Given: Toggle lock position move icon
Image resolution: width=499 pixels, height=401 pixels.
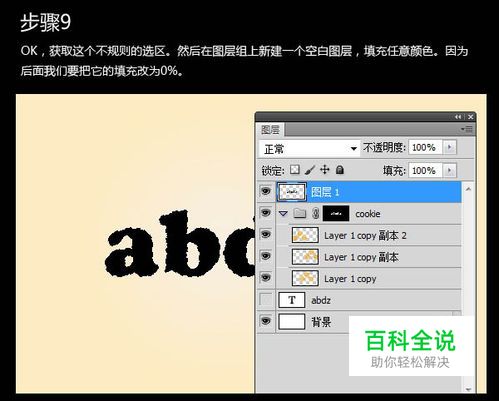Looking at the screenshot, I should coord(325,170).
